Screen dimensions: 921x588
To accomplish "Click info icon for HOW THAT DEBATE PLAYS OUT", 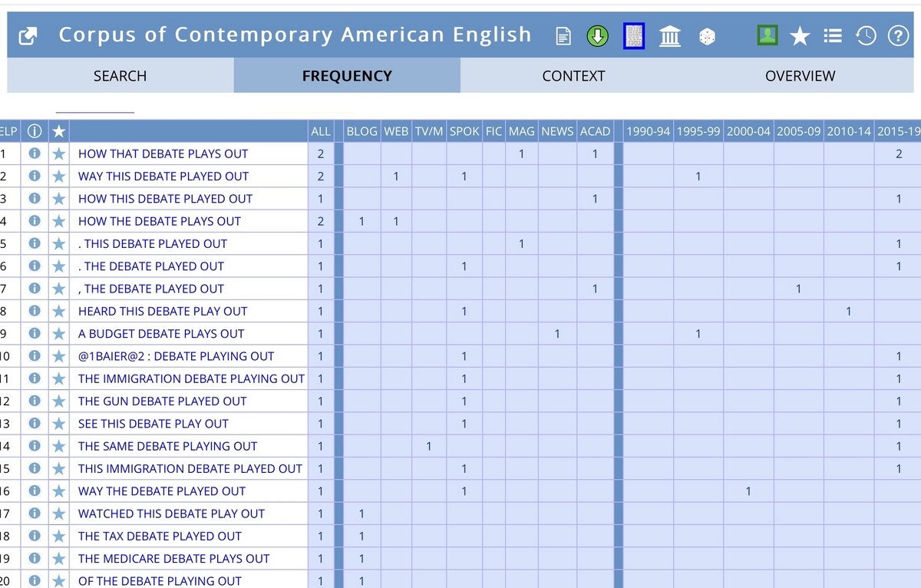I will point(34,154).
